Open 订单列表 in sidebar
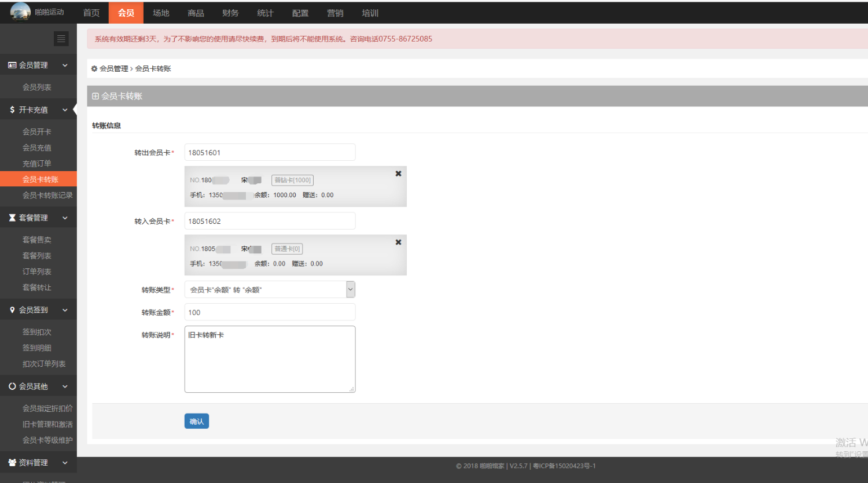This screenshot has width=868, height=483. 38,272
